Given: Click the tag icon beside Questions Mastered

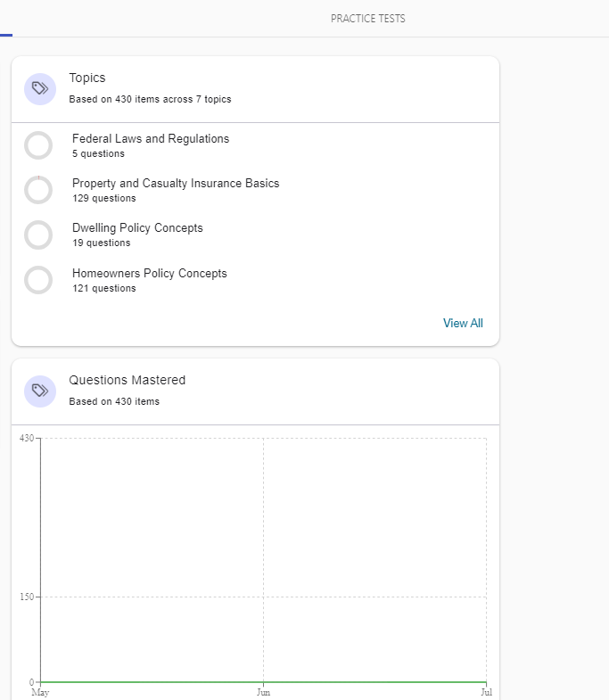Looking at the screenshot, I should pyautogui.click(x=40, y=391).
